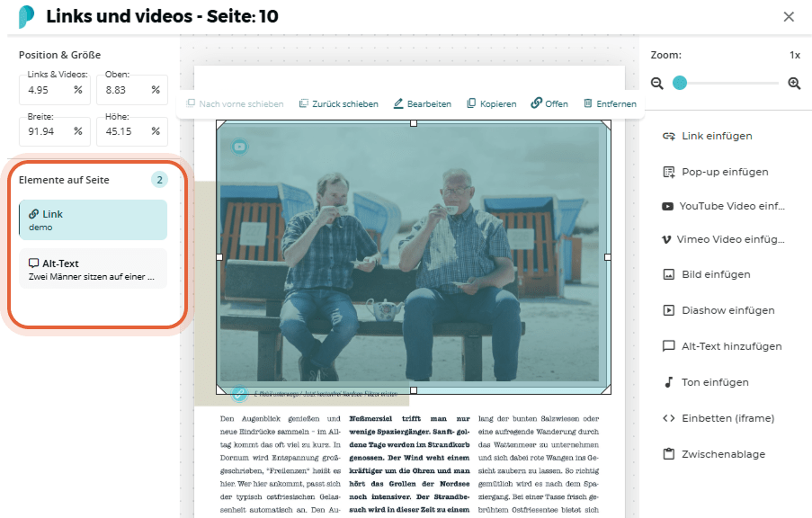Select the Alt-Text element in list
This screenshot has height=518, width=812.
coord(94,269)
